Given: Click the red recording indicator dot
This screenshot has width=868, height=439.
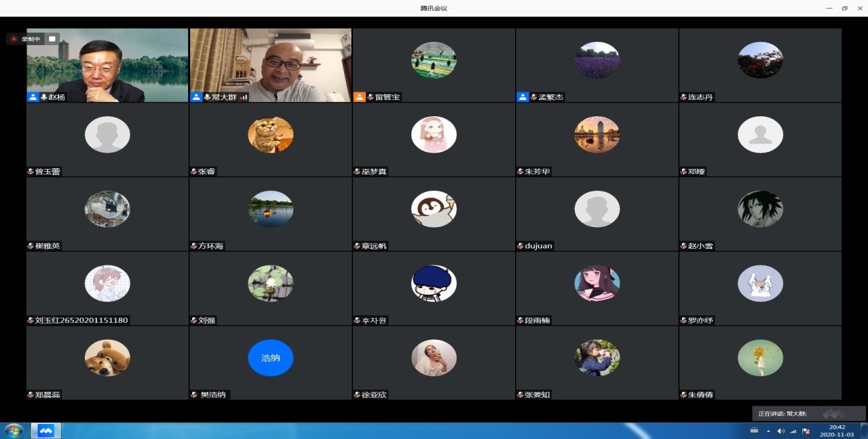Looking at the screenshot, I should [x=14, y=39].
